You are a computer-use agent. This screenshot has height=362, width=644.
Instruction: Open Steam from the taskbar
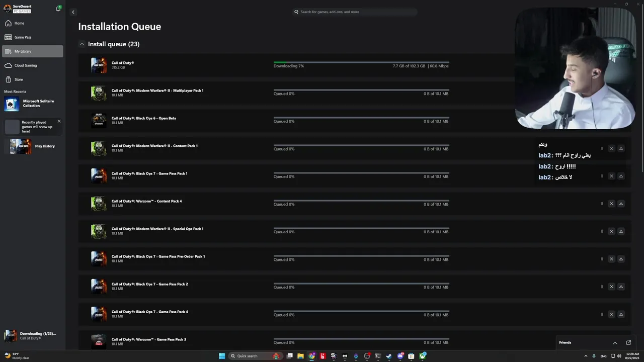(x=389, y=356)
